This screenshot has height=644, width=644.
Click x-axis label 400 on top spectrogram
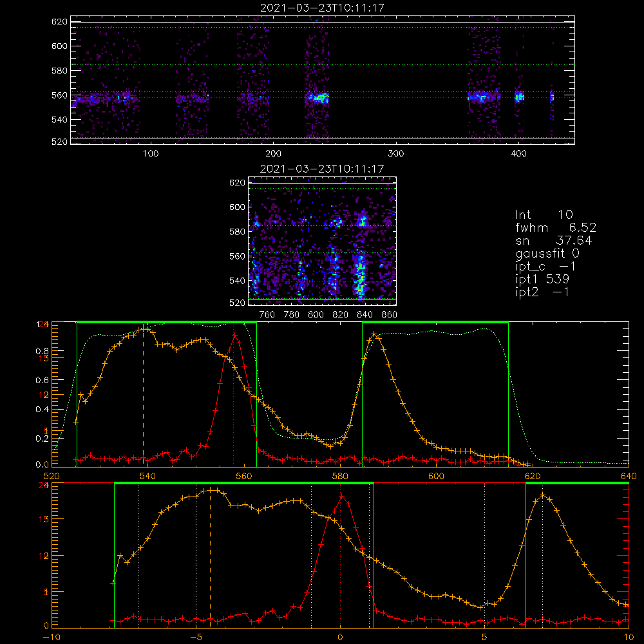(518, 154)
